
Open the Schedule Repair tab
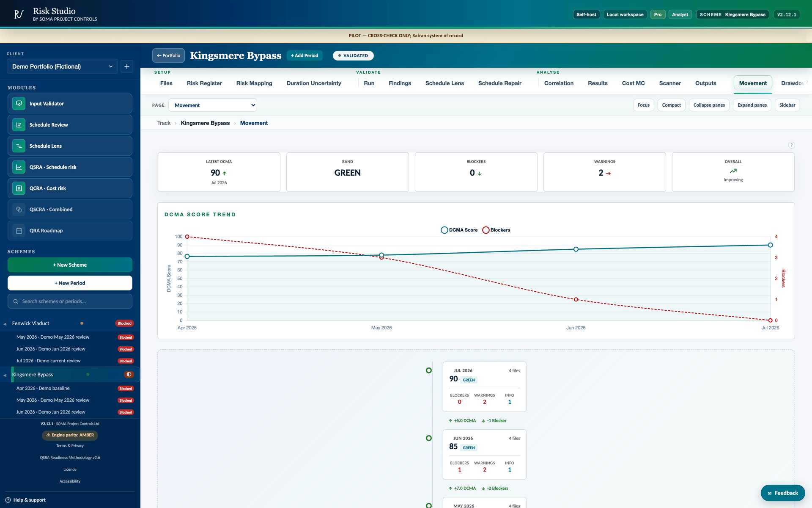click(499, 83)
